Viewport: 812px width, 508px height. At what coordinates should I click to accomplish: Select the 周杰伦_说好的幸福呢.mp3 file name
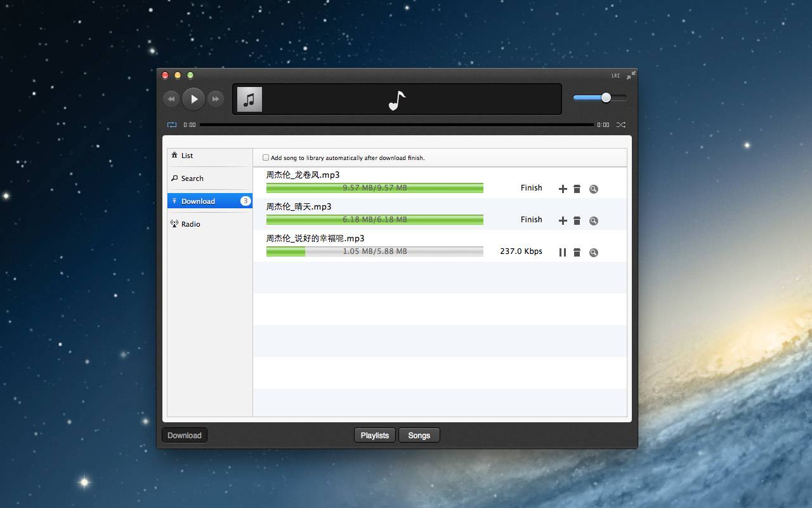[x=315, y=239]
